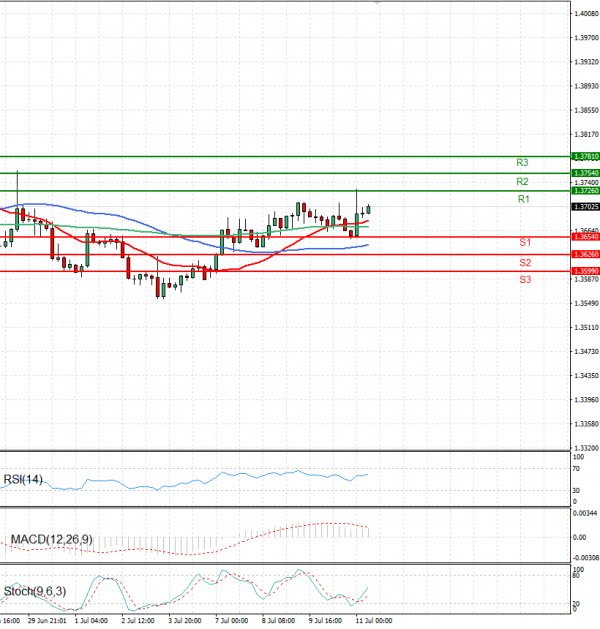Click the 1.38170 price axis value
This screenshot has height=629, width=600.
coord(586,134)
